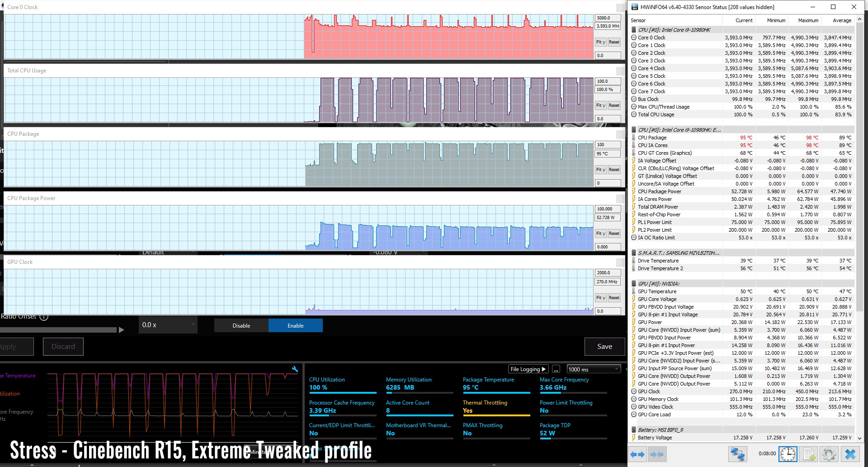Click the Save button

tap(604, 347)
